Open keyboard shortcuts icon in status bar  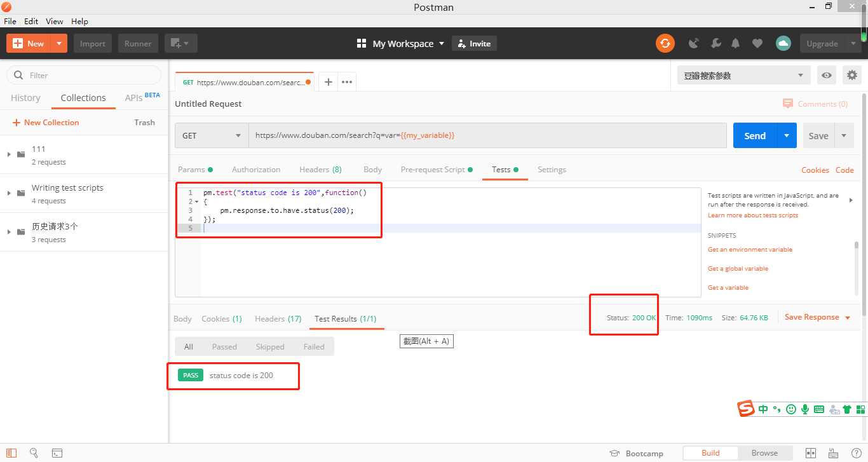[x=834, y=453]
